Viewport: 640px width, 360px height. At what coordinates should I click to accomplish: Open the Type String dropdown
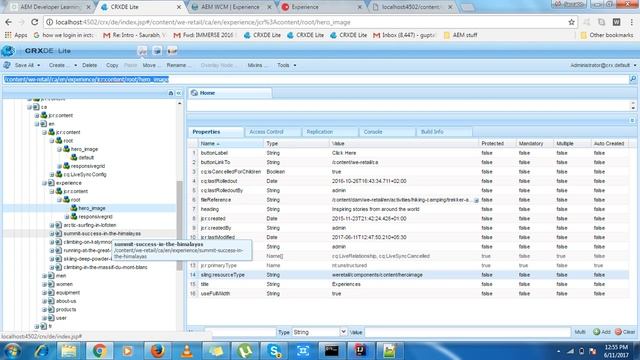pos(343,332)
